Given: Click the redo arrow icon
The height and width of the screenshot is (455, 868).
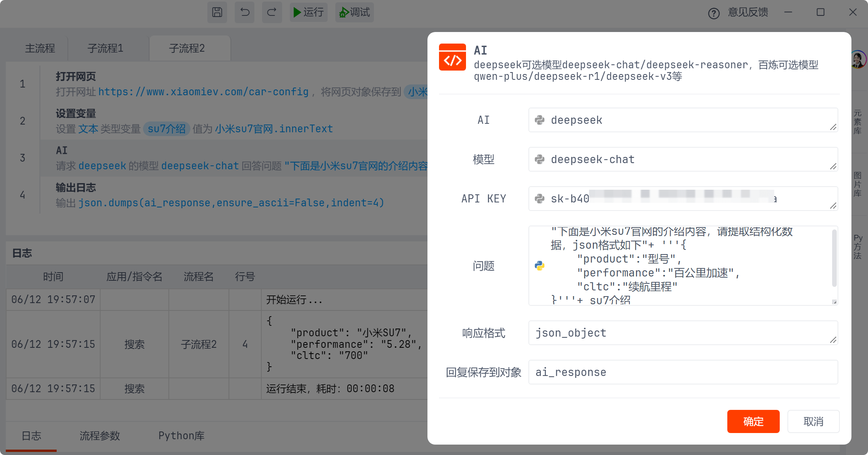Looking at the screenshot, I should tap(272, 12).
